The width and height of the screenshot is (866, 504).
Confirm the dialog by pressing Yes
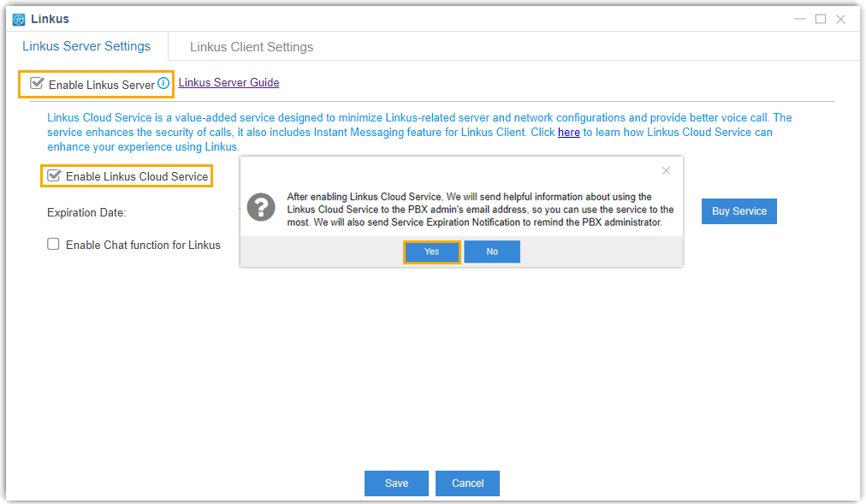[431, 252]
